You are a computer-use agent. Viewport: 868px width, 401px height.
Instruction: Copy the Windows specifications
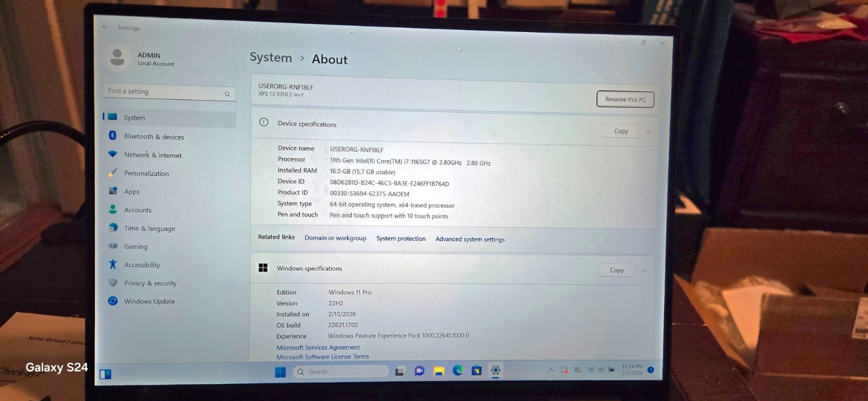pyautogui.click(x=617, y=270)
